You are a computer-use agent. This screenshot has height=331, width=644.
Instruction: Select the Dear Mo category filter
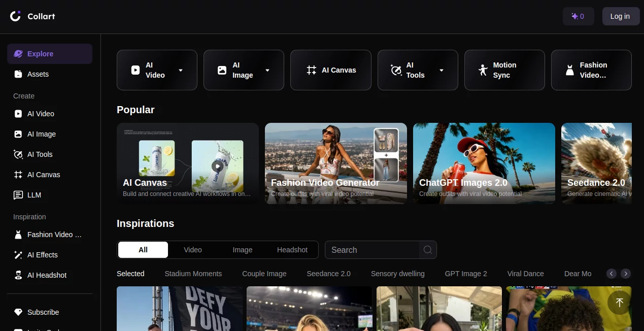[578, 274]
